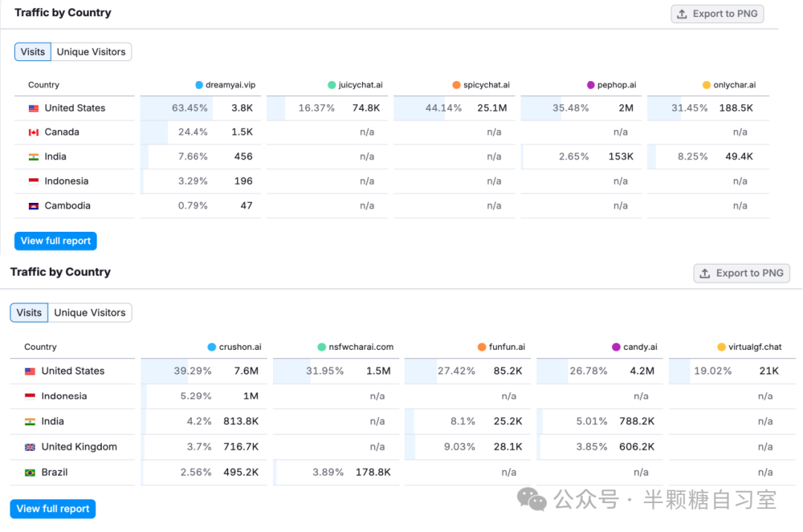Click the virtualgf.chat column header text
Screen dimensions: 803x532
[x=755, y=347]
